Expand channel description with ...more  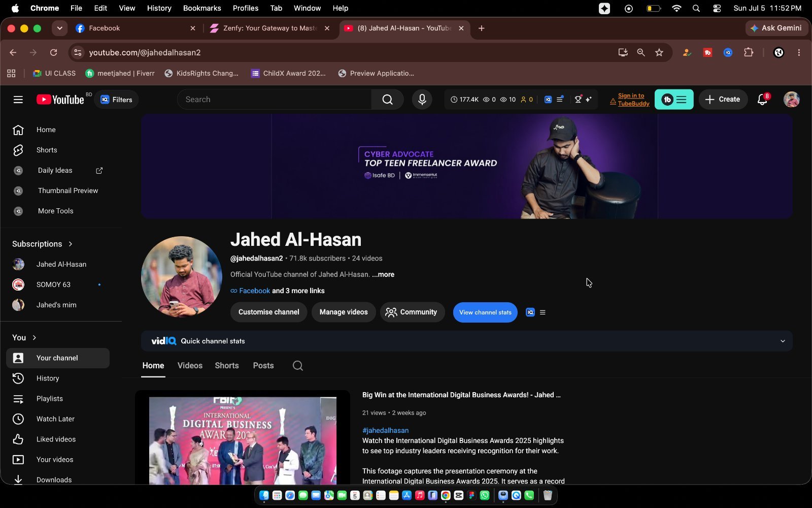click(x=383, y=274)
